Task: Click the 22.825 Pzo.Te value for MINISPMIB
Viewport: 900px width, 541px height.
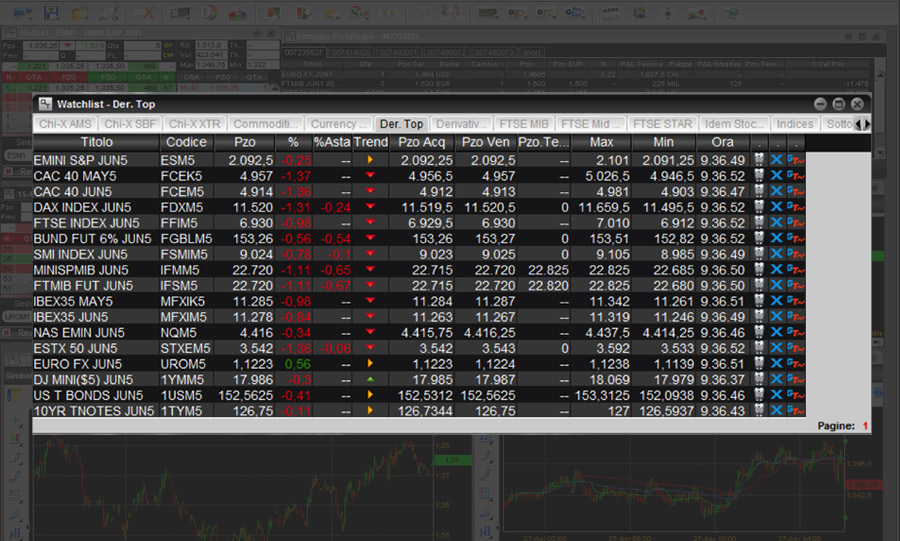Action: tap(548, 270)
